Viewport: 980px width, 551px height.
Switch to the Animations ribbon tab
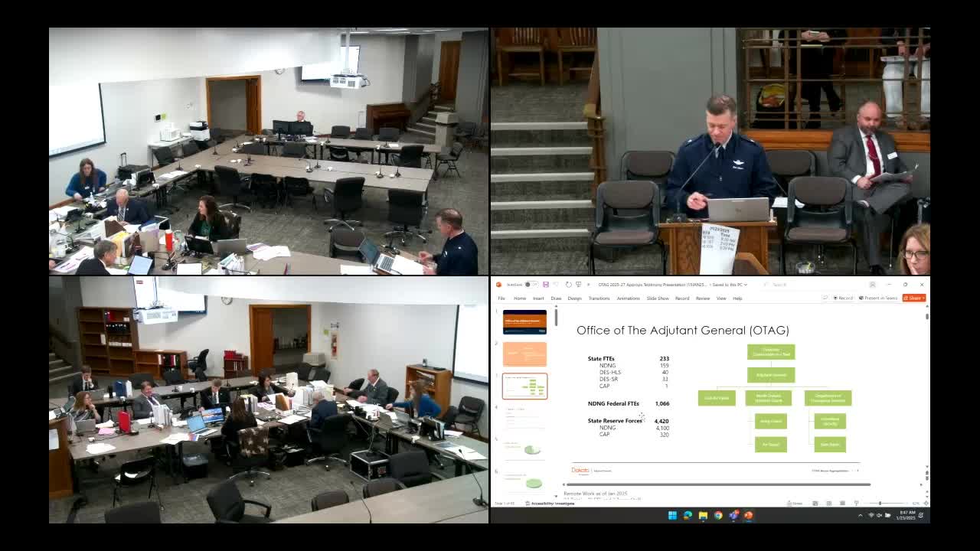(x=628, y=298)
